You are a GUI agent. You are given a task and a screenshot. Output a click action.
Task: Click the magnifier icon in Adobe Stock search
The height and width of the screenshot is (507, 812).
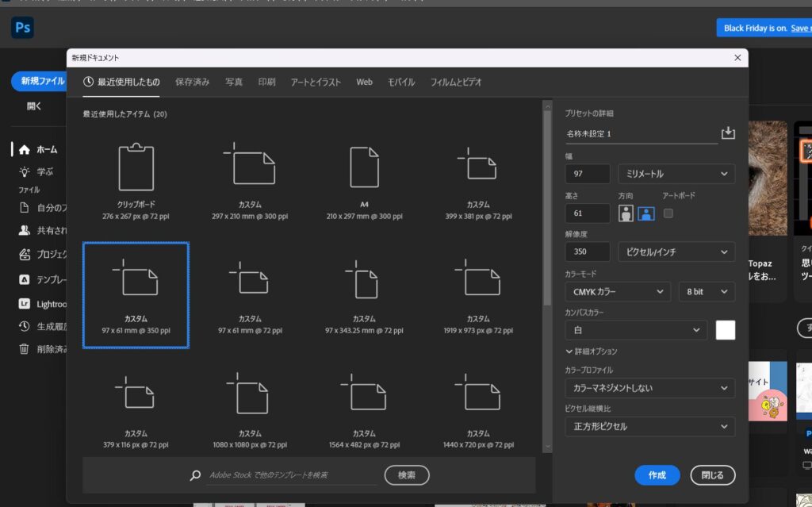pos(196,475)
